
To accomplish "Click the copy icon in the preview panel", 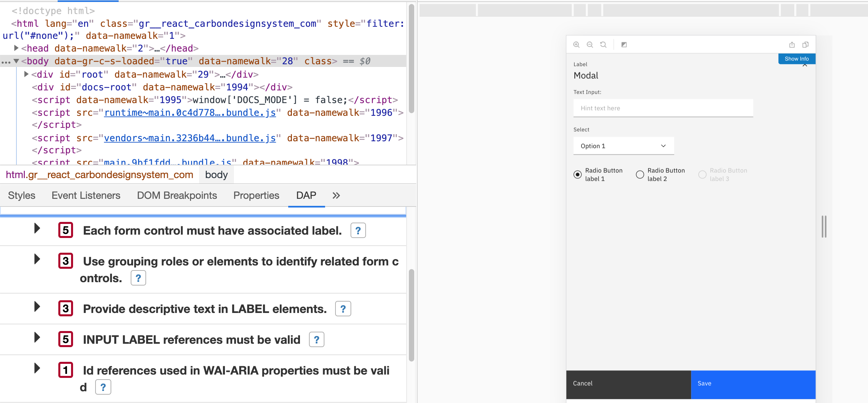I will [806, 45].
